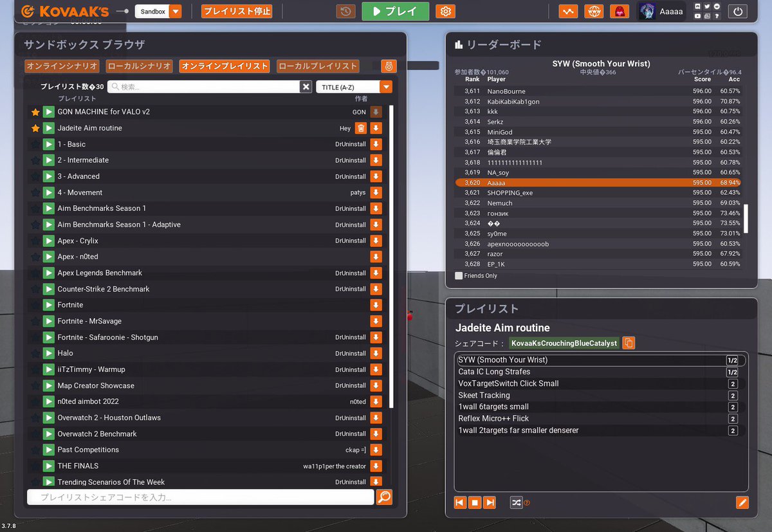Clear the search field with X
The width and height of the screenshot is (772, 532).
pos(306,87)
